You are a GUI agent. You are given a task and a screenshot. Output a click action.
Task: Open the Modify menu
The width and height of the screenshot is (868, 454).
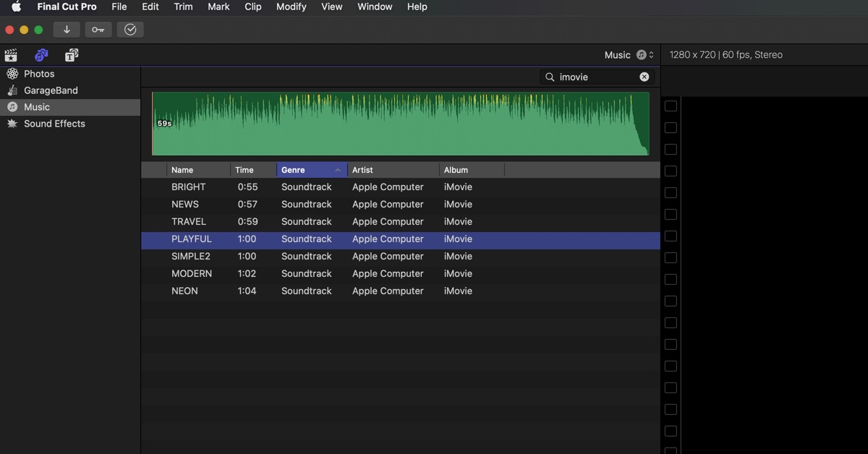292,7
